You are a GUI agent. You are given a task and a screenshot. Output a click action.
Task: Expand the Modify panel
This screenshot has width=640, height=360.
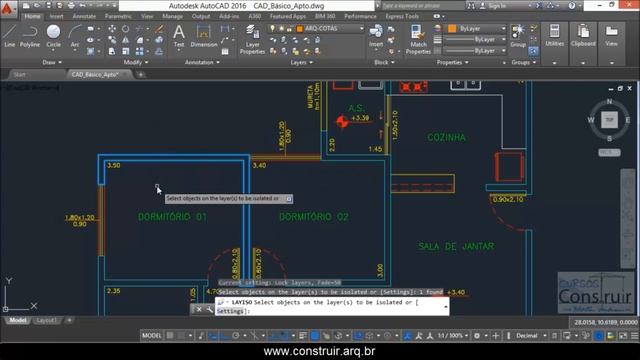click(x=136, y=62)
